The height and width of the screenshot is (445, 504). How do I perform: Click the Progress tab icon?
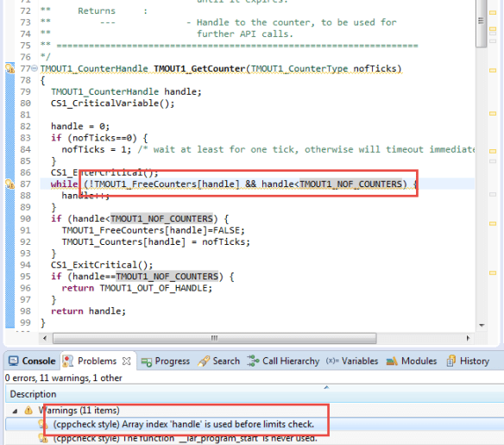(x=146, y=362)
